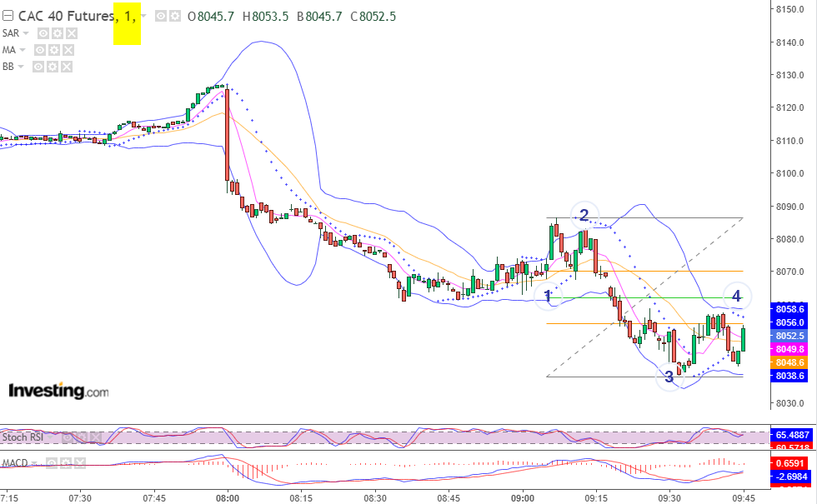Image resolution: width=817 pixels, height=504 pixels.
Task: Click the 8150.0 price axis level
Action: point(790,9)
